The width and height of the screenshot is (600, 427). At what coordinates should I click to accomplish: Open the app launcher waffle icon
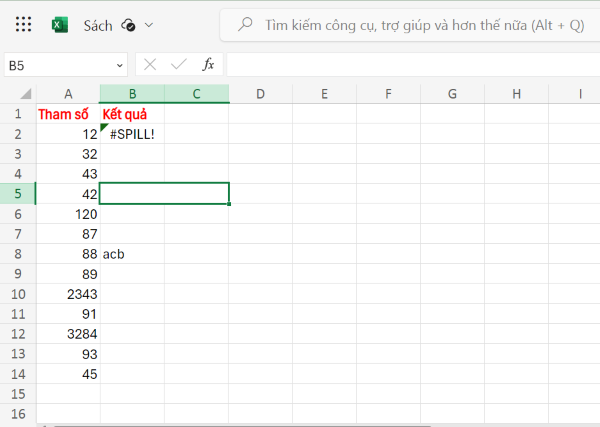[x=24, y=25]
